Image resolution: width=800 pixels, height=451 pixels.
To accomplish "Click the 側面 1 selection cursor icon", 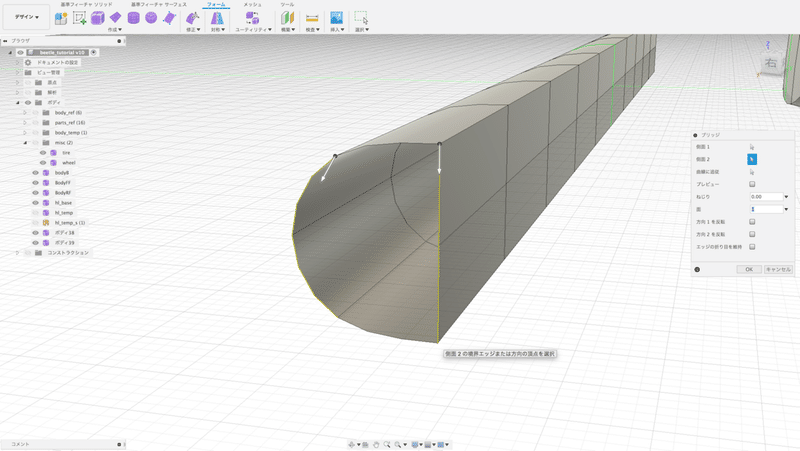I will pos(752,147).
